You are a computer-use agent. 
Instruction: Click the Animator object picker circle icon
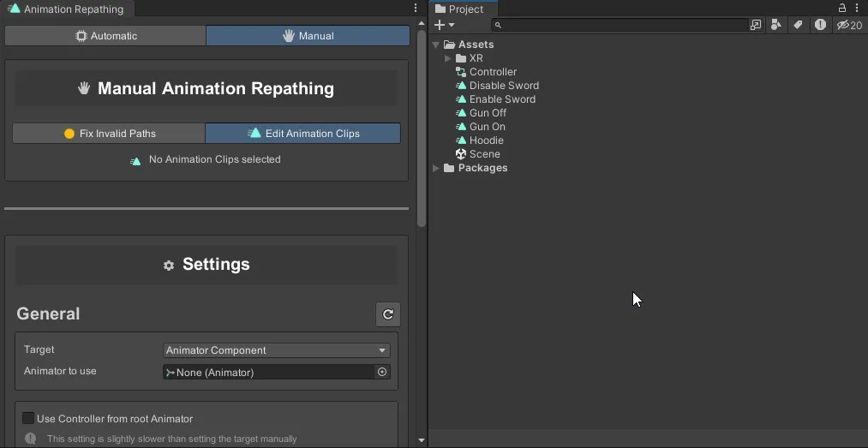click(x=382, y=372)
